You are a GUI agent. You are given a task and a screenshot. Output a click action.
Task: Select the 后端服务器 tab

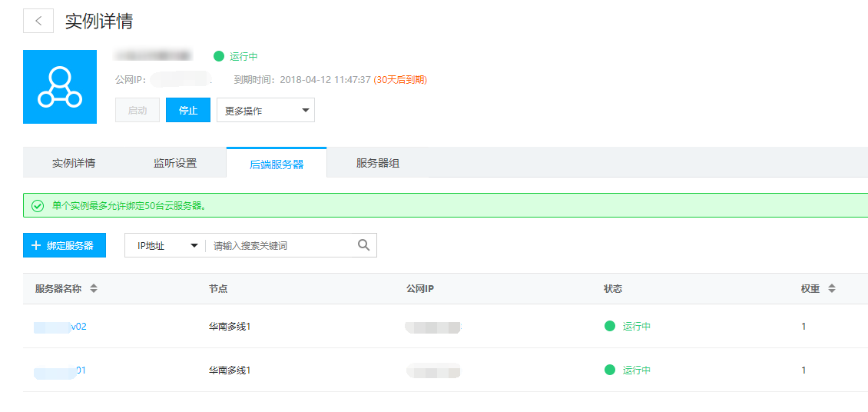pyautogui.click(x=277, y=164)
